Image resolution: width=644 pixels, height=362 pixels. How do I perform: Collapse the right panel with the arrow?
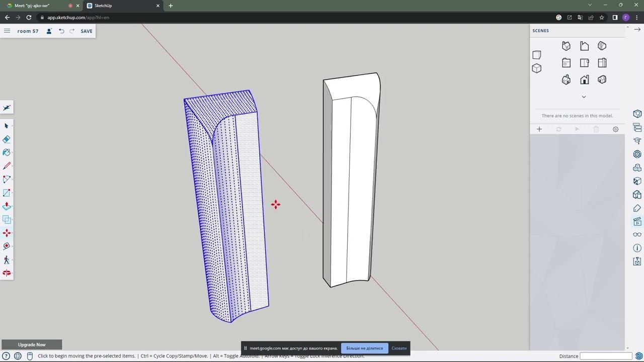pos(637,30)
